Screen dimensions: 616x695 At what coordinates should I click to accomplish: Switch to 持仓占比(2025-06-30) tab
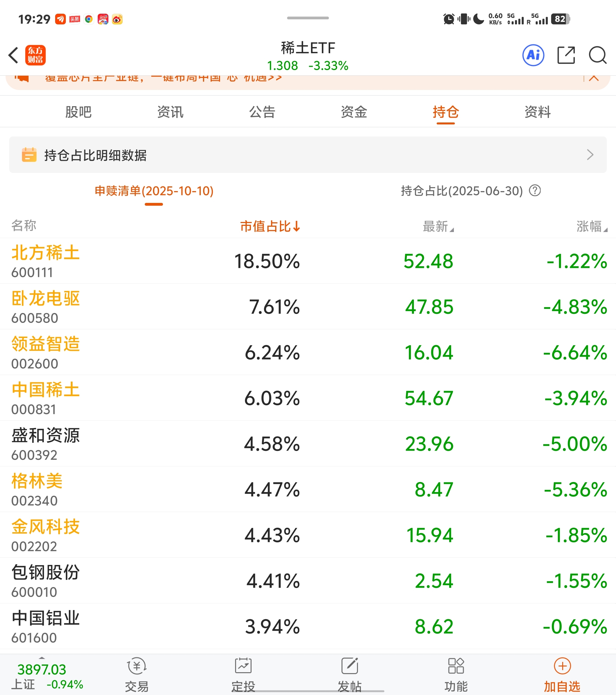(x=462, y=191)
